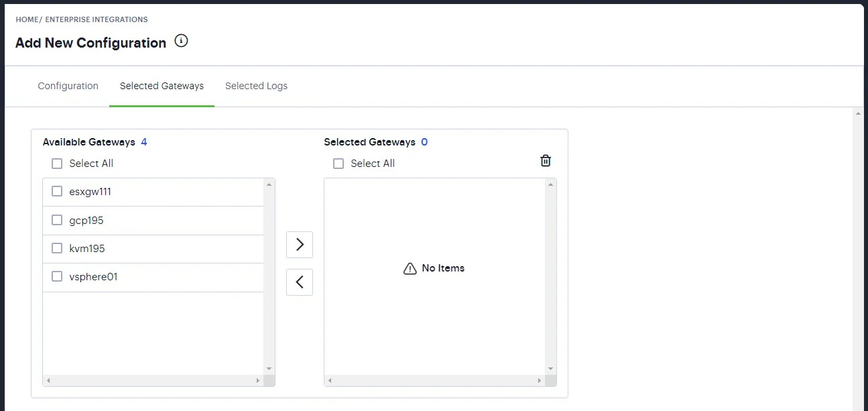Image resolution: width=868 pixels, height=411 pixels.
Task: Tick the kvm195 gateway checkbox
Action: coord(57,248)
